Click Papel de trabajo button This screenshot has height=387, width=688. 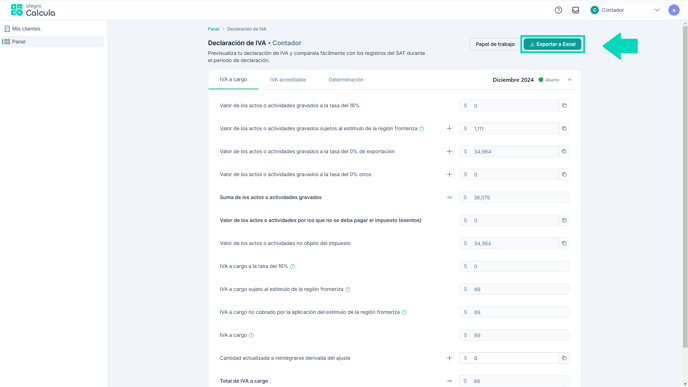[x=495, y=44]
